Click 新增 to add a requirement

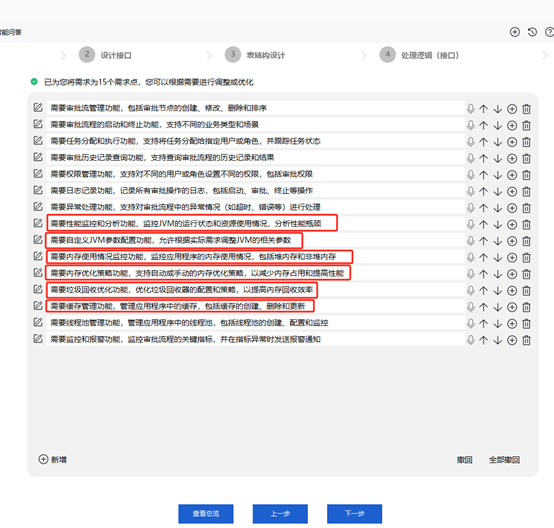52,459
